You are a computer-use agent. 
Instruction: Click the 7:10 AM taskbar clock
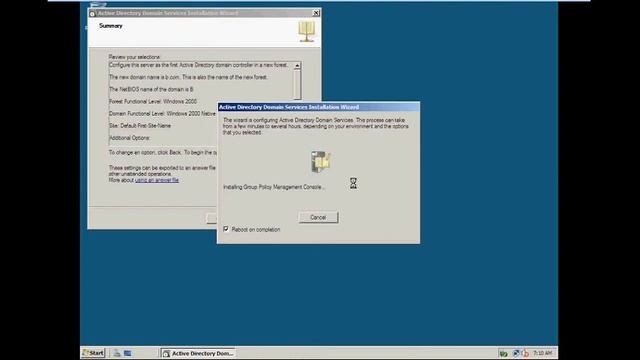click(x=542, y=353)
